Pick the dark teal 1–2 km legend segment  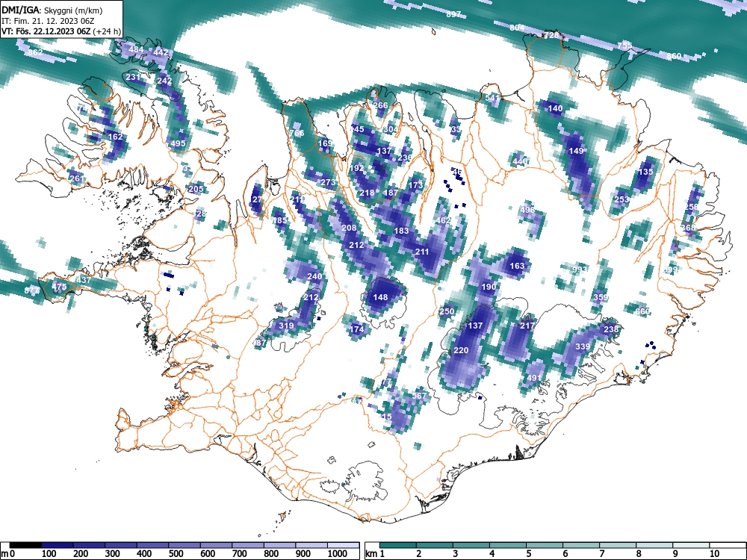pyautogui.click(x=398, y=545)
